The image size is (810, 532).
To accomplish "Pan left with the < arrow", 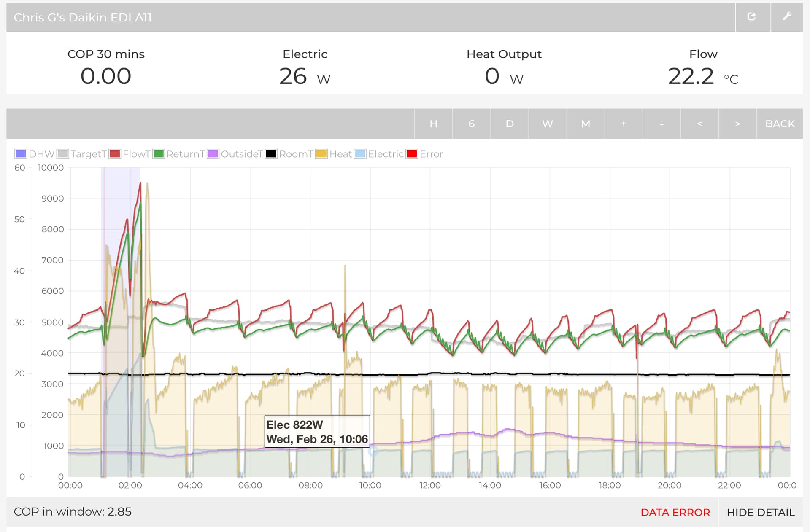I will (699, 124).
